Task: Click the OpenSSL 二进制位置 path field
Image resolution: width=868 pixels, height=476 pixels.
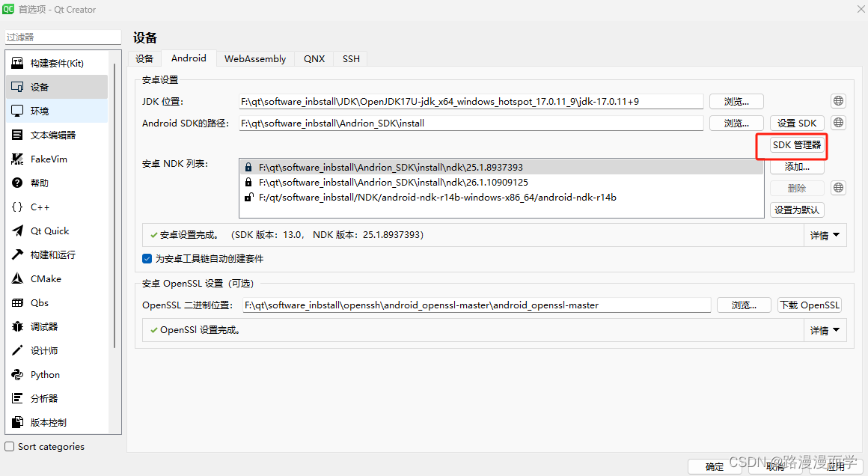Action: 477,305
